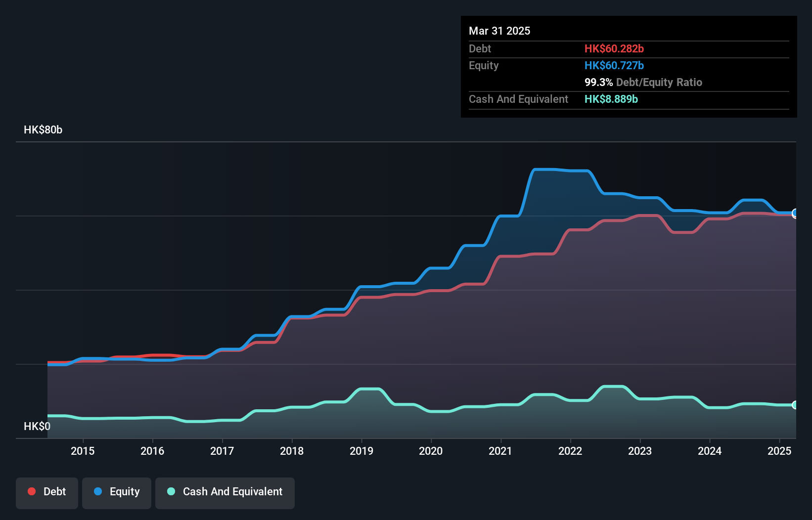The height and width of the screenshot is (520, 812).
Task: Click the HK$60.282b Debt value
Action: [x=614, y=48]
